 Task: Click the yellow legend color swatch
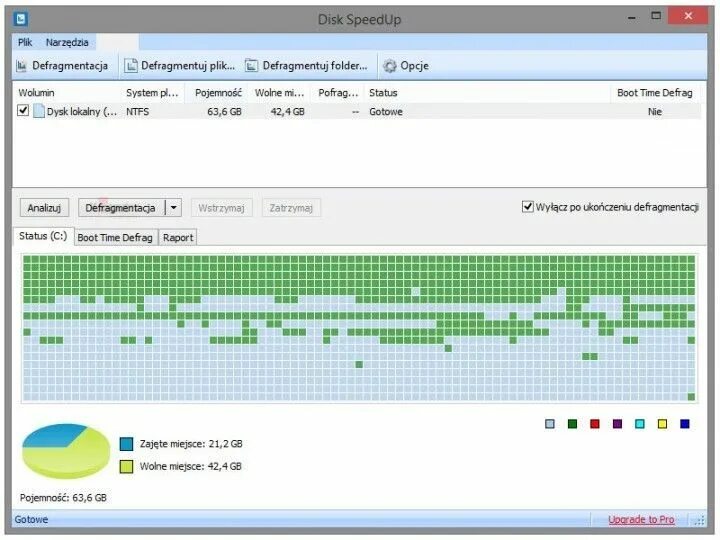(662, 424)
